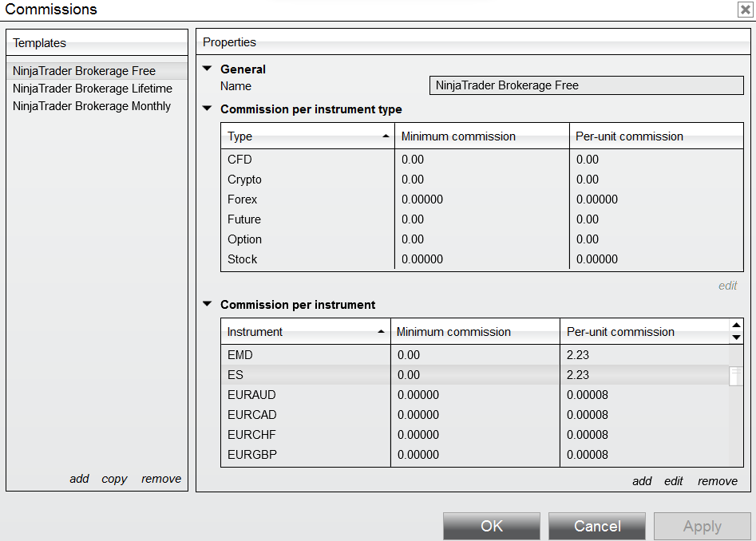
Task: Remove the selected commission template
Action: (x=161, y=479)
